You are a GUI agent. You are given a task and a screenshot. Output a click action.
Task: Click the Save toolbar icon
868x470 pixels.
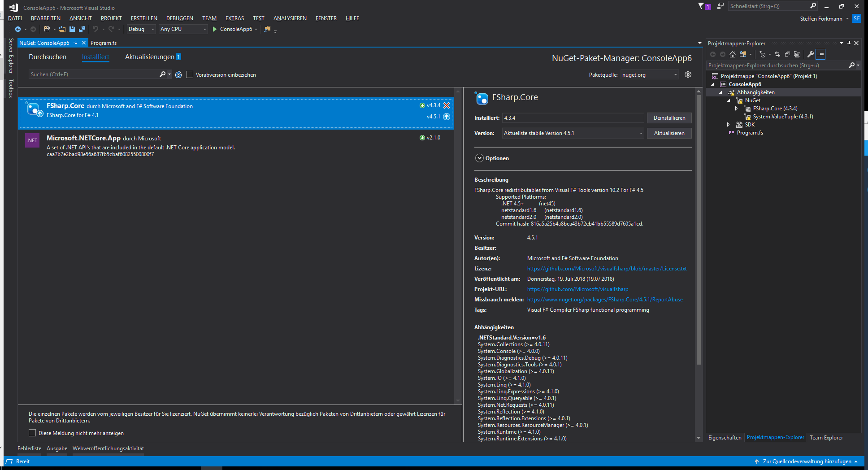72,29
